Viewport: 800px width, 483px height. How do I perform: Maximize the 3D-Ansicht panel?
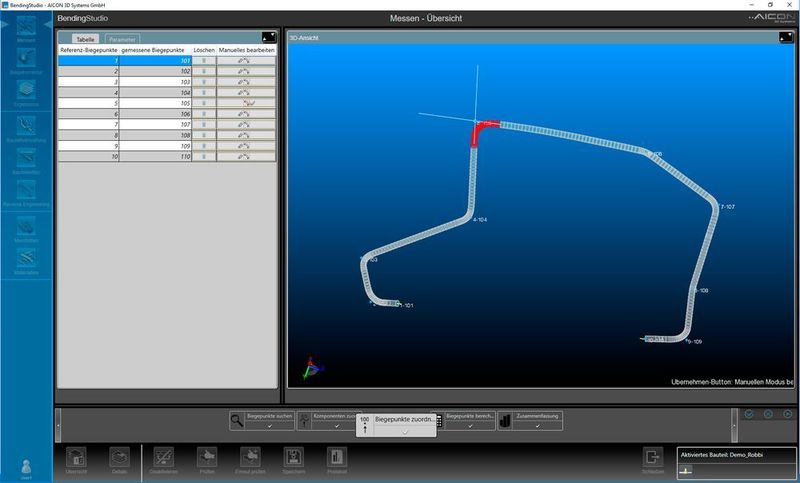tap(786, 37)
